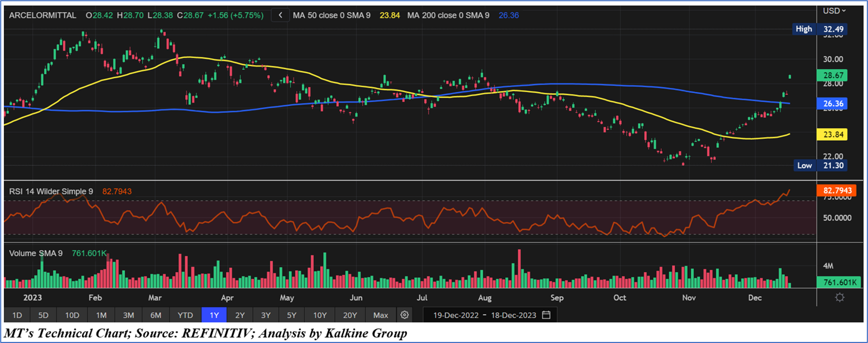
Task: Open the USD currency dropdown
Action: (x=834, y=11)
